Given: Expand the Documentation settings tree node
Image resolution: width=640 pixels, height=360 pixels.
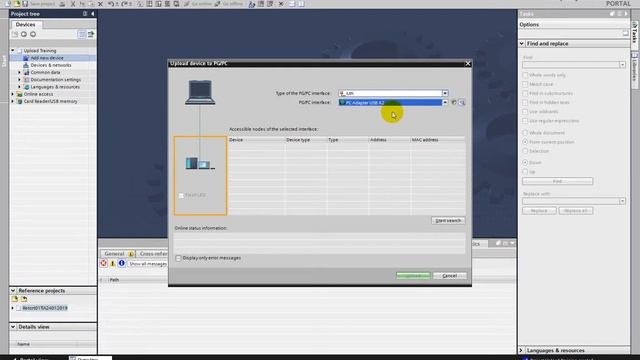Looking at the screenshot, I should point(19,80).
